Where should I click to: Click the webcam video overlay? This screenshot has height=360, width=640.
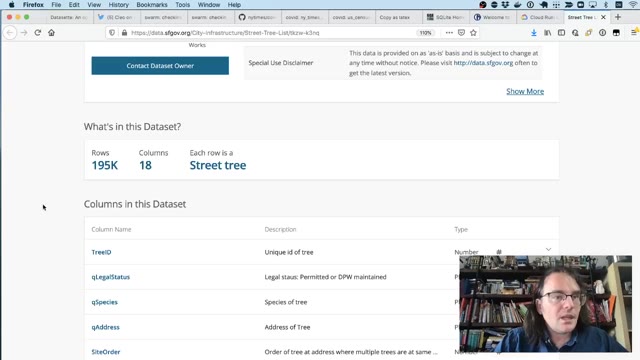(545, 304)
